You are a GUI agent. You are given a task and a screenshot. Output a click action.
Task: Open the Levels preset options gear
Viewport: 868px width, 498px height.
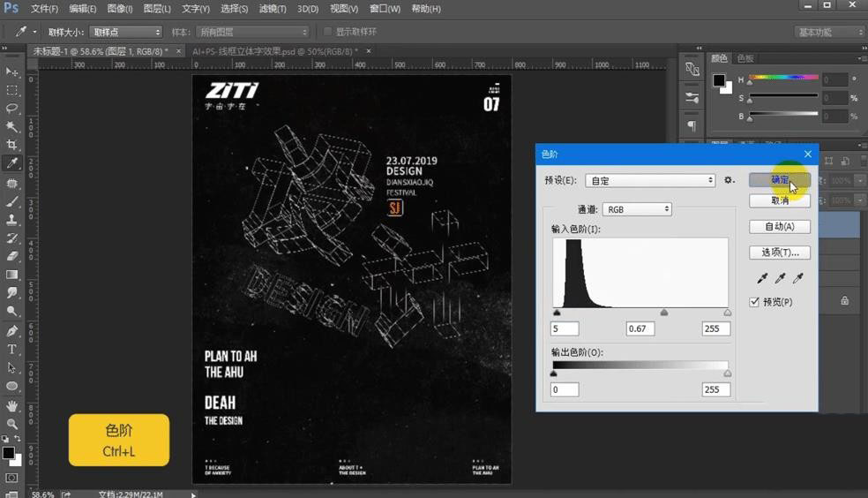tap(729, 181)
